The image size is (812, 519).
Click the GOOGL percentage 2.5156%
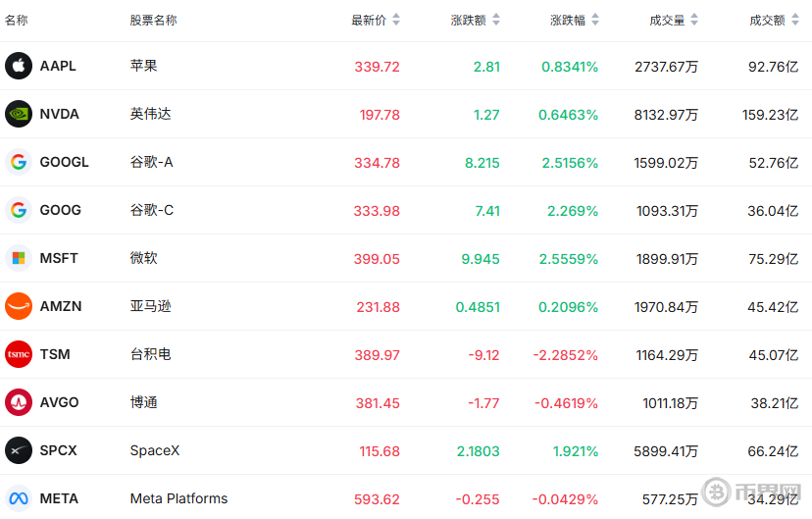click(570, 163)
